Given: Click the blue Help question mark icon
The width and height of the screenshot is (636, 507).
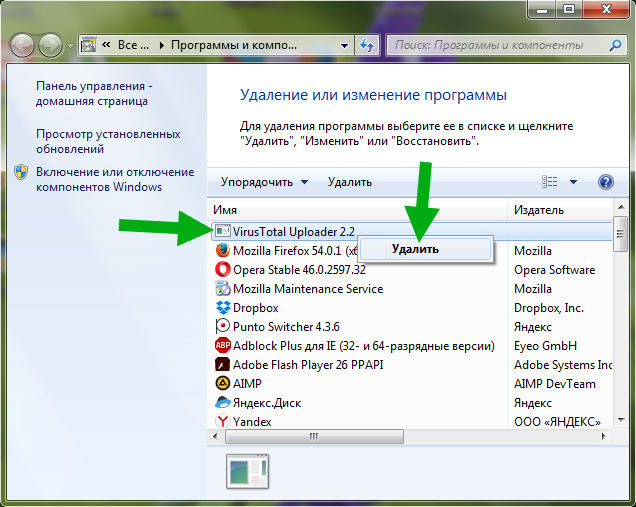Looking at the screenshot, I should 605,182.
